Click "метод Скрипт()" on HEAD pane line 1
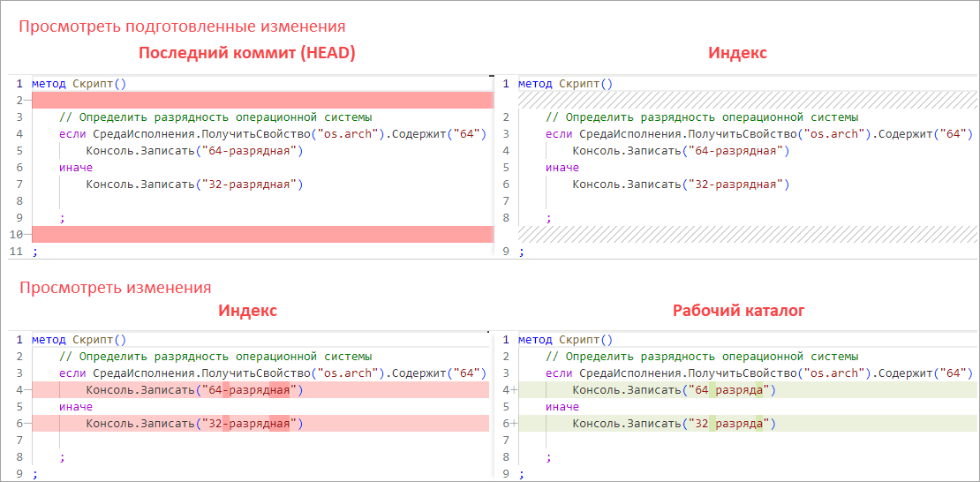Screen dimensions: 980x482 pos(79,84)
